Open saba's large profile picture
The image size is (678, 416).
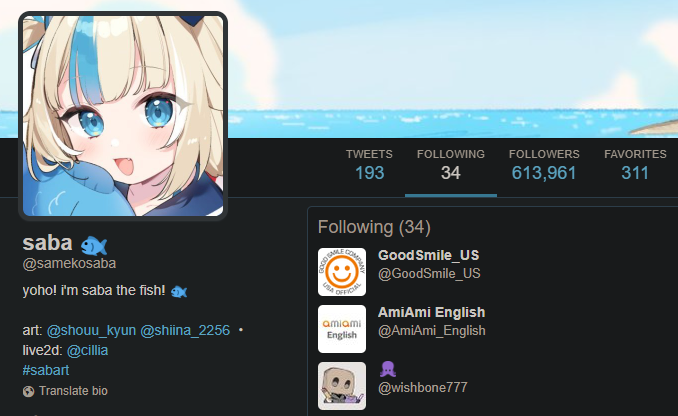click(123, 116)
